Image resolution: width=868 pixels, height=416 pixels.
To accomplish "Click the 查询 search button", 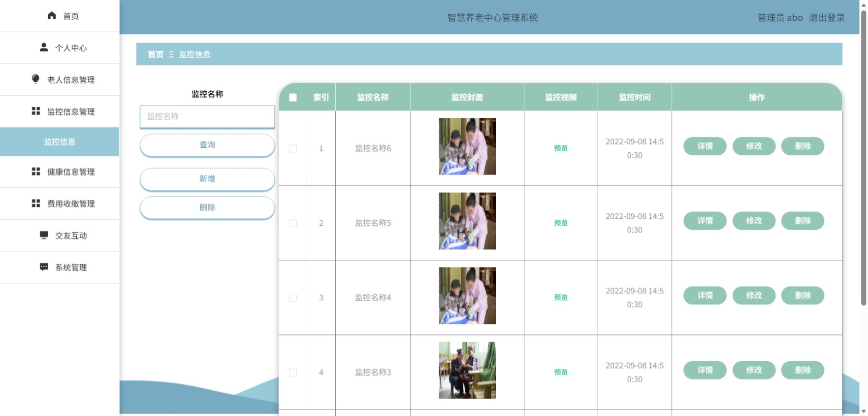I will click(207, 145).
